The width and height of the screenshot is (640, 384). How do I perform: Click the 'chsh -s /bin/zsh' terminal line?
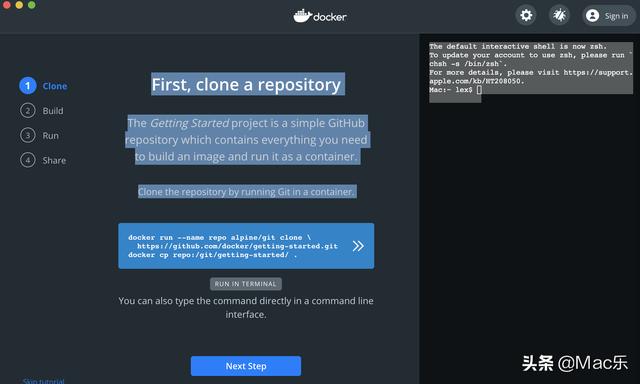pyautogui.click(x=468, y=64)
